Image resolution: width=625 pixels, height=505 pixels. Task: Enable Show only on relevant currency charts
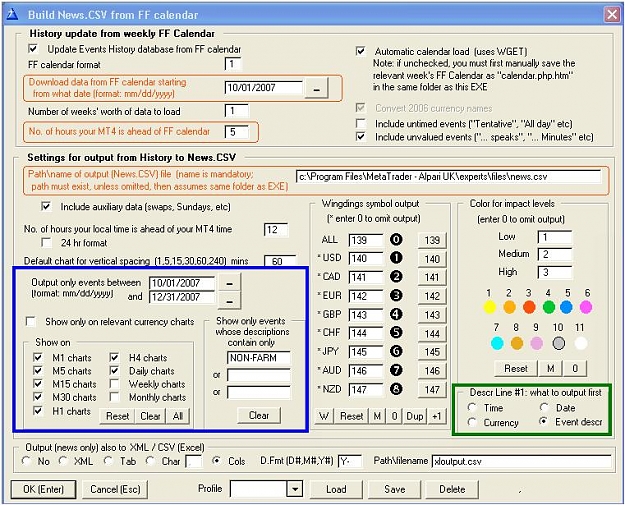(x=31, y=321)
